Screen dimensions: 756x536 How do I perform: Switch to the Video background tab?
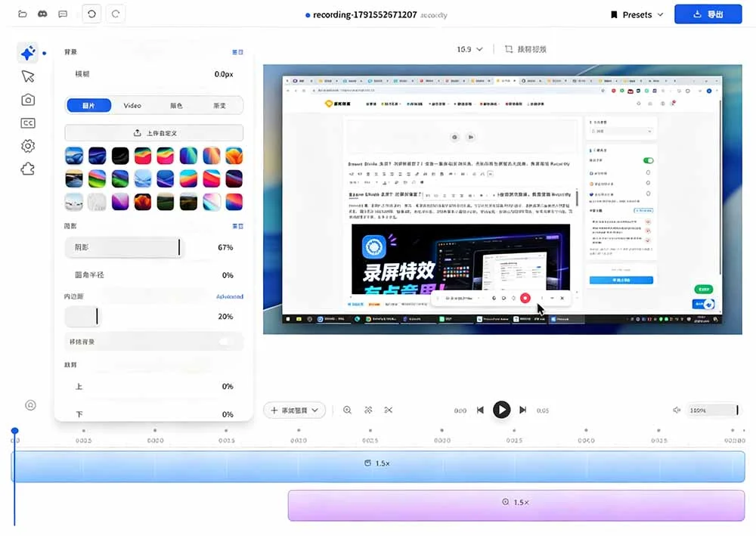tap(132, 106)
